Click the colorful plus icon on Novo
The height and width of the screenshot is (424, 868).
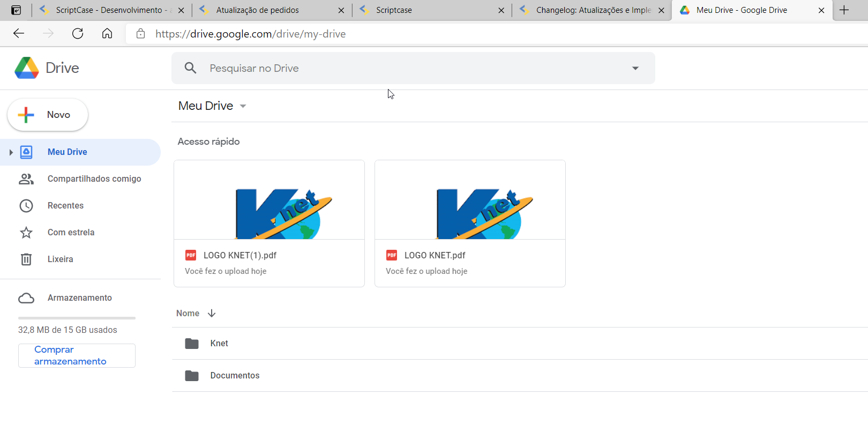pos(26,115)
